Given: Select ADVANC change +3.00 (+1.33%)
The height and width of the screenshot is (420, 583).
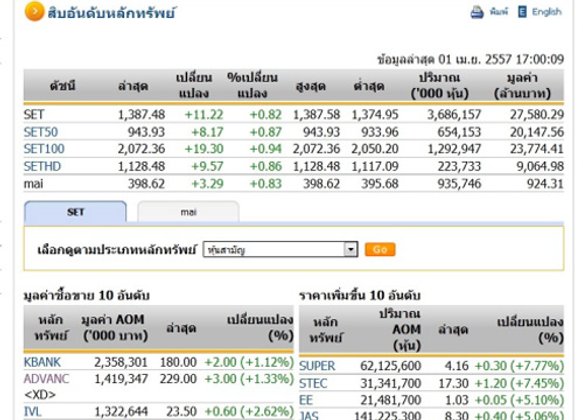Looking at the screenshot, I should [249, 379].
